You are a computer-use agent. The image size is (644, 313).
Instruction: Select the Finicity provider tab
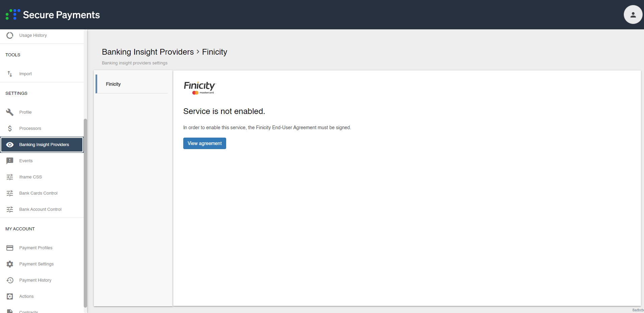coord(132,84)
